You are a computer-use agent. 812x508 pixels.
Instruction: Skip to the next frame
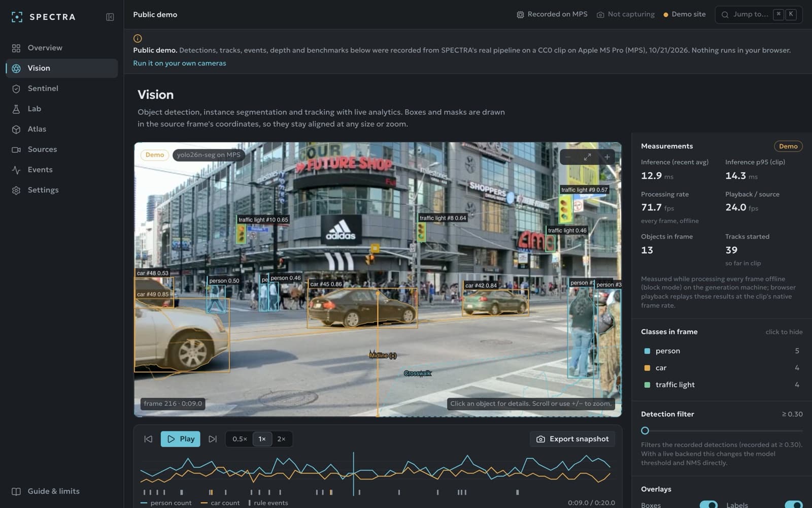pos(213,439)
